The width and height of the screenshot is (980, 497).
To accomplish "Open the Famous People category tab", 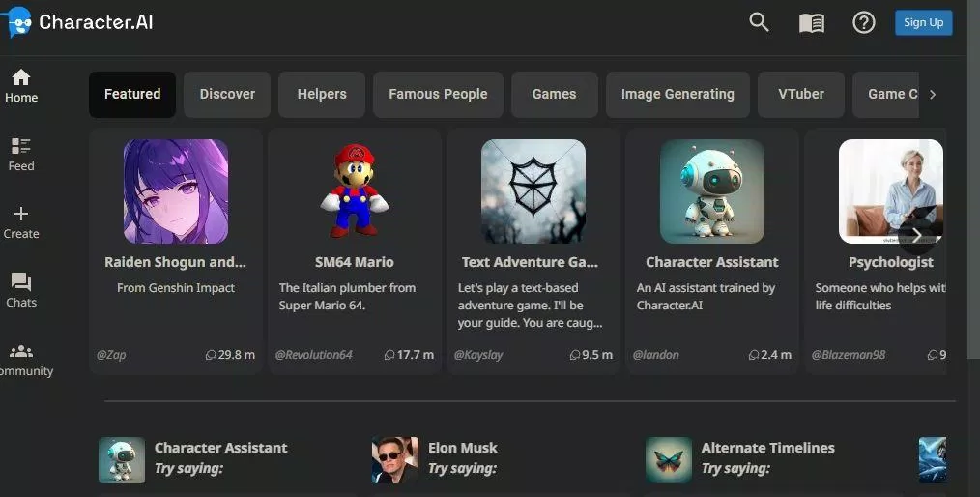I will tap(438, 94).
